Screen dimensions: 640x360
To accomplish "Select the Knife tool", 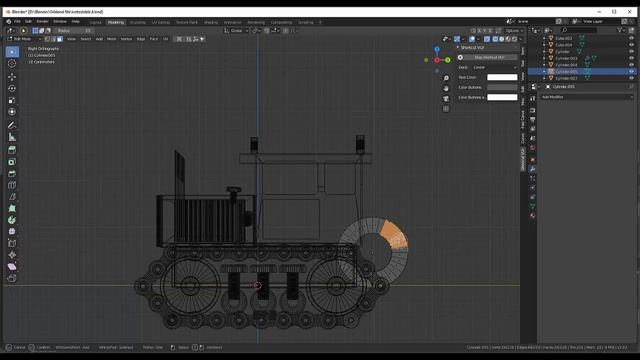I will coord(12,197).
